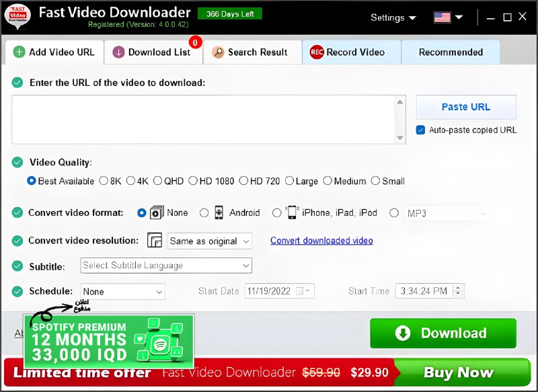This screenshot has width=538, height=392.
Task: Click the purple download arrow icon on Download List
Action: [119, 52]
